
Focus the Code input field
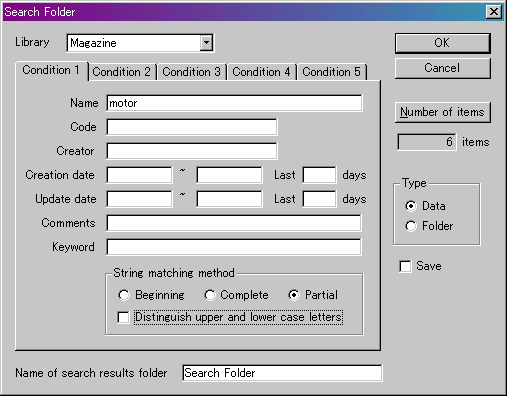point(192,127)
